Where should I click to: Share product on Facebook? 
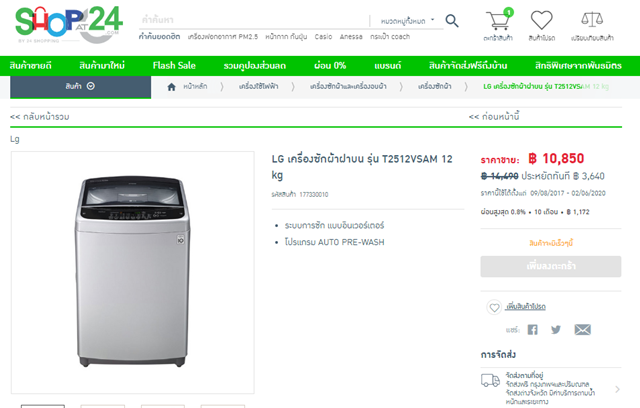point(532,329)
